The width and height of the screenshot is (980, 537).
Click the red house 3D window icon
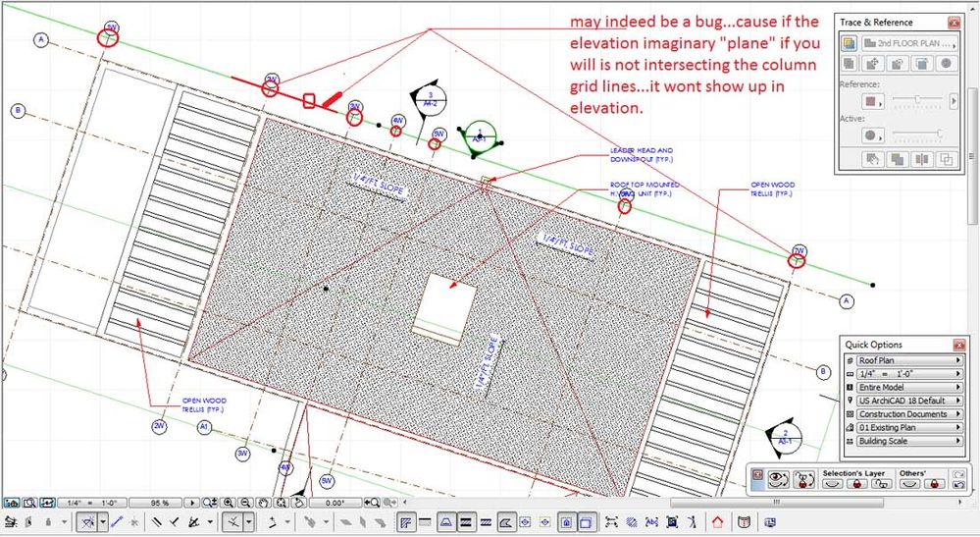point(717,522)
